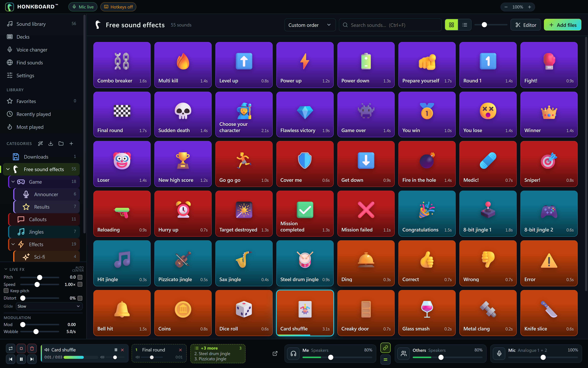This screenshot has height=368, width=588.
Task: Toggle the green link outputs button
Action: [385, 348]
